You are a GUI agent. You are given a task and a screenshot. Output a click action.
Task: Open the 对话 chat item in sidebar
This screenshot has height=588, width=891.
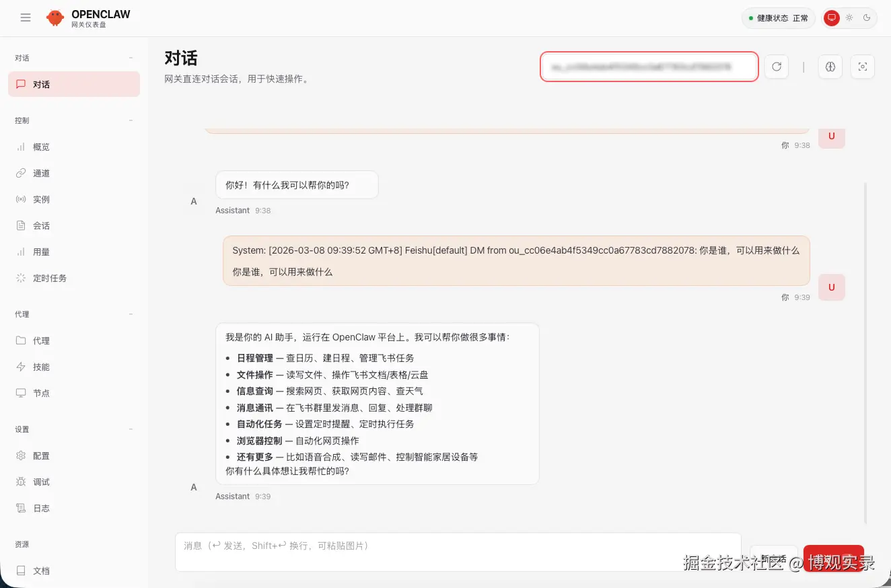click(74, 84)
